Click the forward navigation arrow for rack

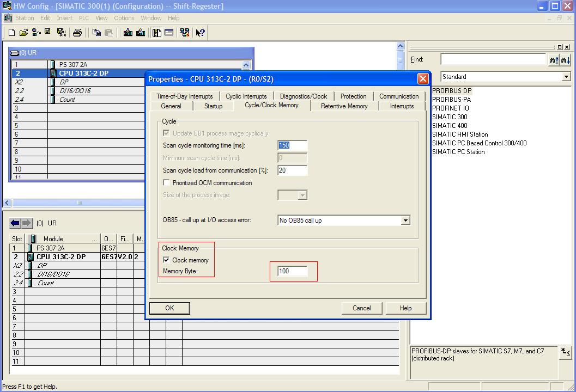27,223
